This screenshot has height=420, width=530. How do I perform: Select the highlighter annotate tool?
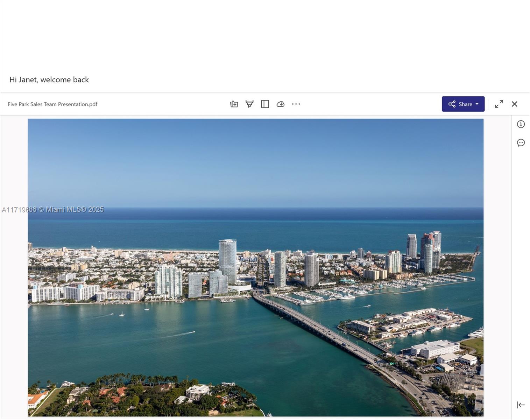coord(249,104)
